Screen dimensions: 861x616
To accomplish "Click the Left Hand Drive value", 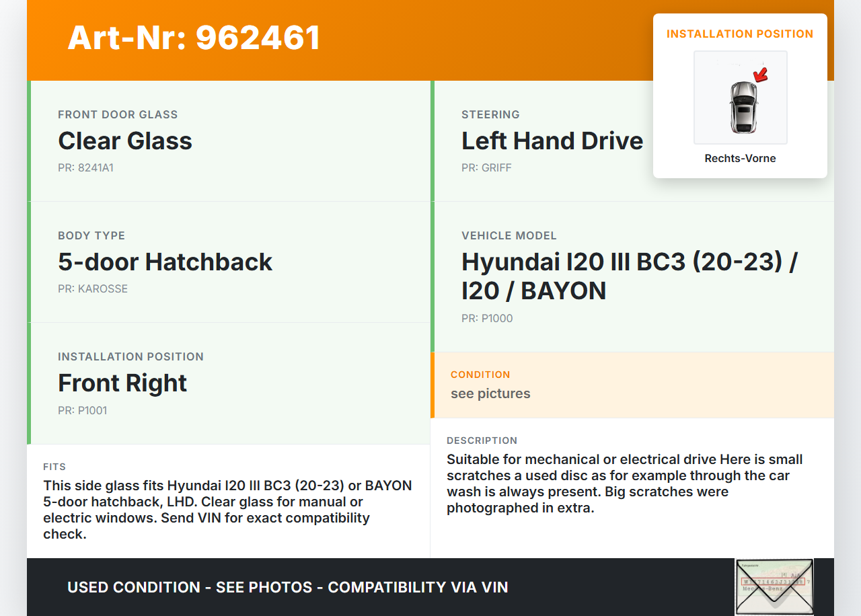I will coord(552,141).
